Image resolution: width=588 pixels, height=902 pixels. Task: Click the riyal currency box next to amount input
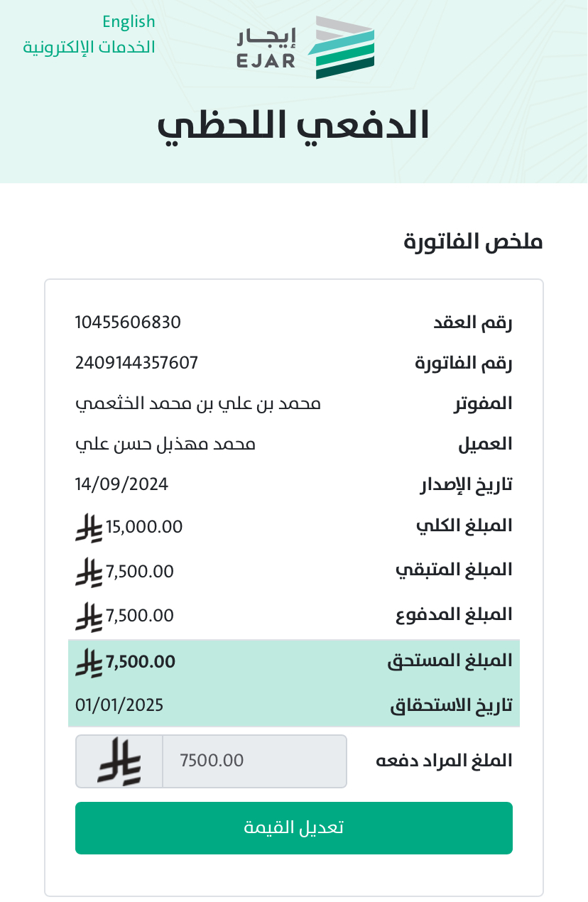click(x=119, y=761)
